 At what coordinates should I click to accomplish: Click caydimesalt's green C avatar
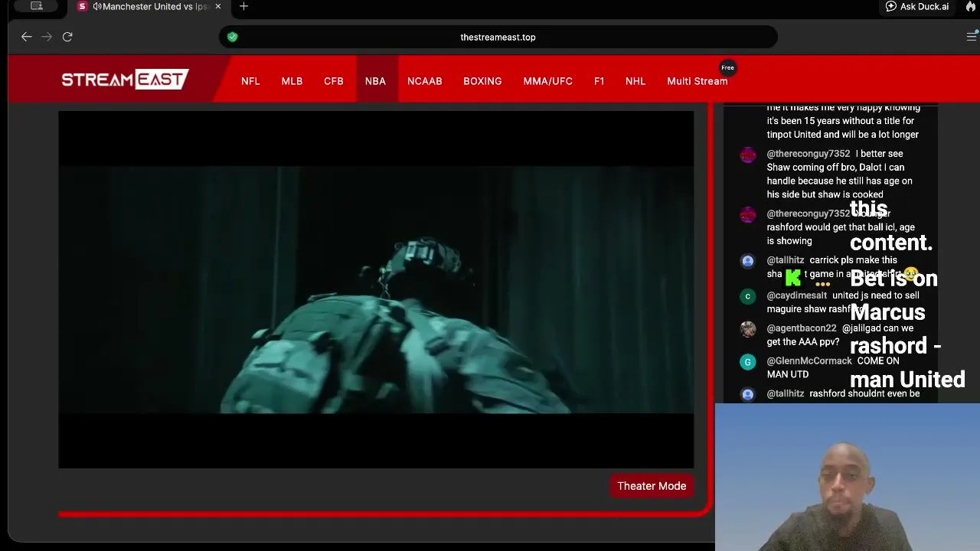click(748, 296)
